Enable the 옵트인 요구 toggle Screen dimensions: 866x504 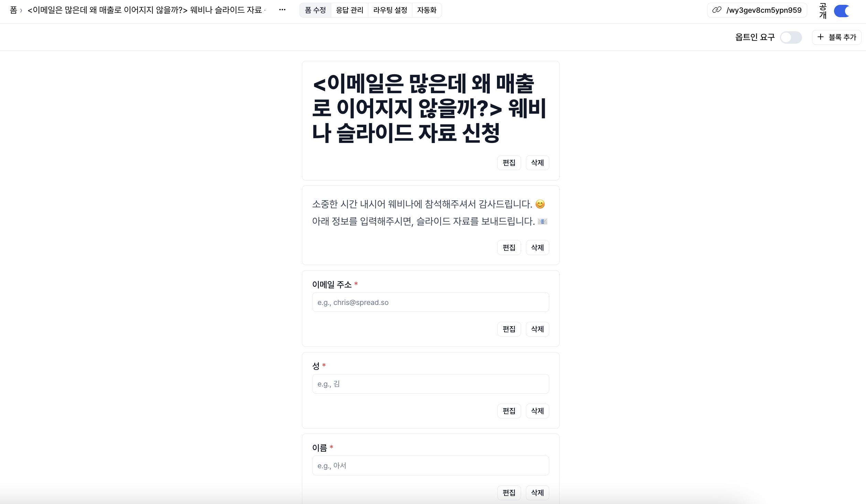click(791, 37)
